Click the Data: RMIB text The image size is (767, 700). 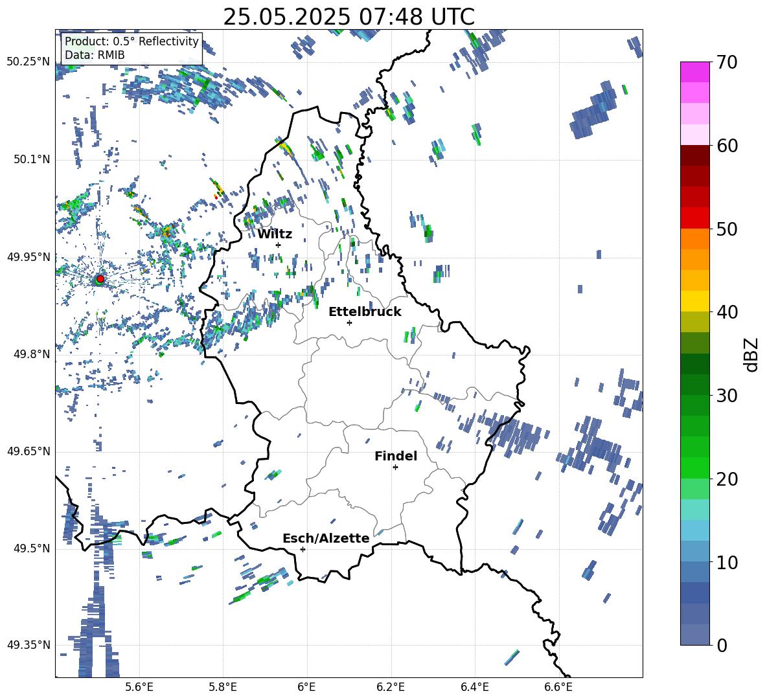[95, 55]
